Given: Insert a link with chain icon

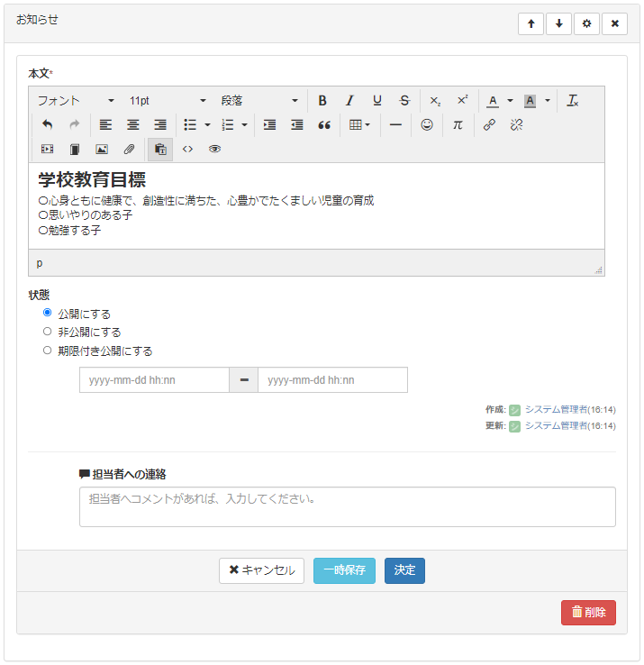Looking at the screenshot, I should 489,125.
